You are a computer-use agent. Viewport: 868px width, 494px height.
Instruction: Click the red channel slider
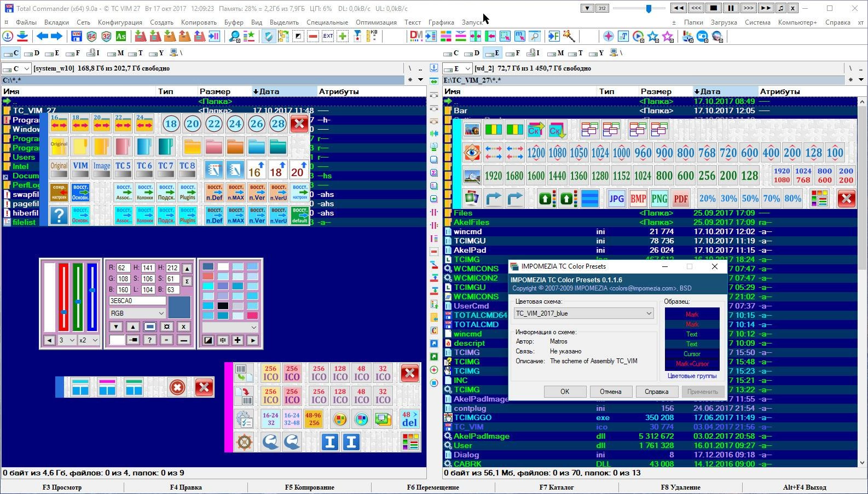63,297
